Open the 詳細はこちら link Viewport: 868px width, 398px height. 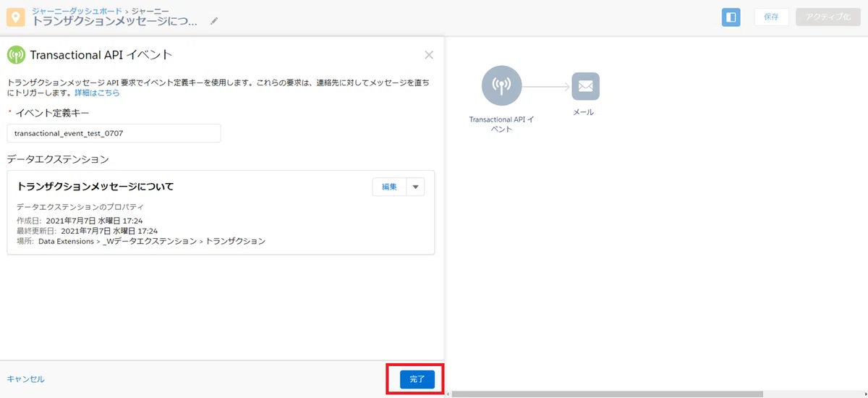[97, 93]
